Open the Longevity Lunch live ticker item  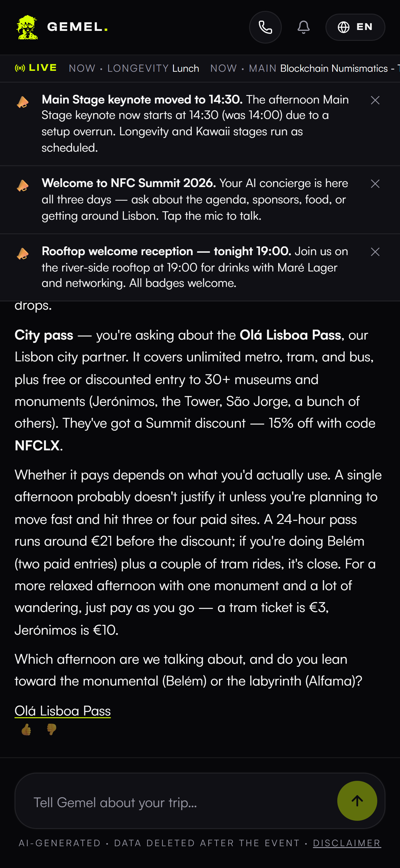click(134, 68)
